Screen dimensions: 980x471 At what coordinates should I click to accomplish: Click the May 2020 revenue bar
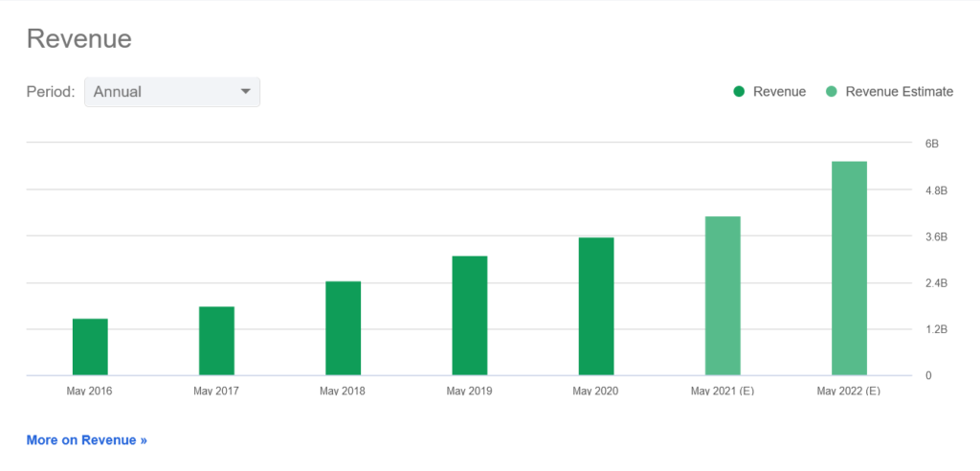click(x=595, y=306)
